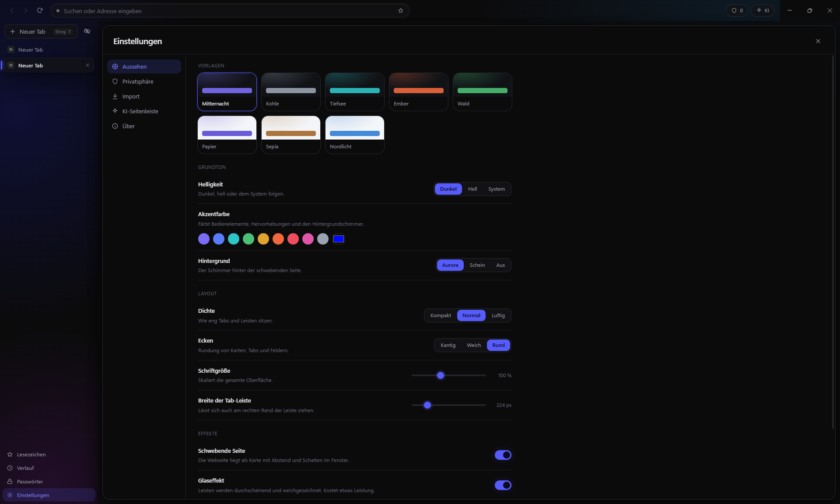Focus the address search field
This screenshot has height=504, width=840.
(x=230, y=10)
